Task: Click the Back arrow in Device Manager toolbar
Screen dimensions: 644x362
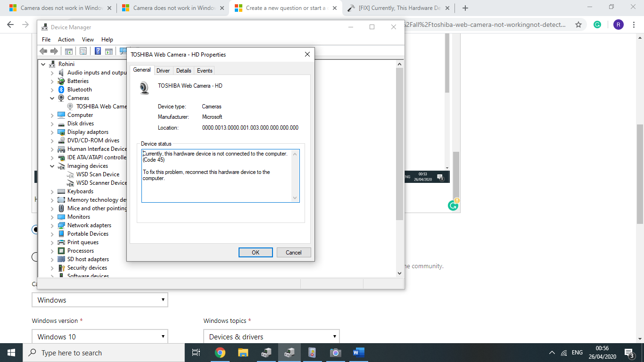Action: [x=43, y=51]
